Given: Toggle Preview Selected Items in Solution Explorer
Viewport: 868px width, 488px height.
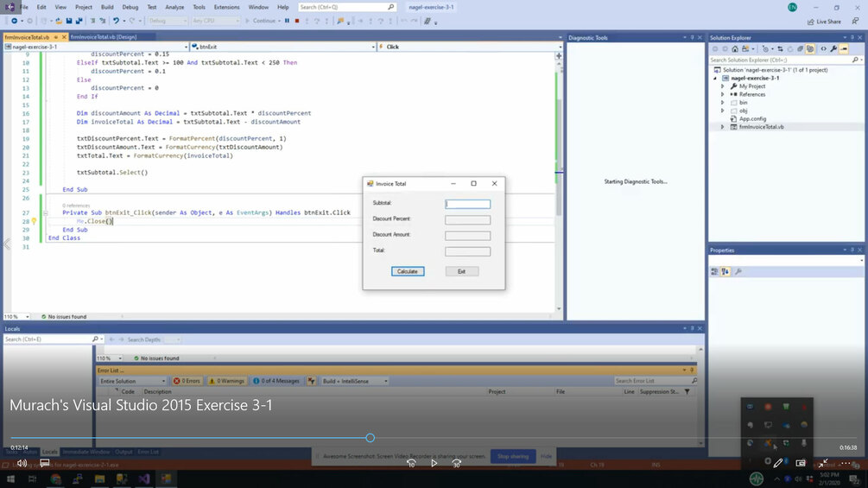Looking at the screenshot, I should [x=844, y=48].
